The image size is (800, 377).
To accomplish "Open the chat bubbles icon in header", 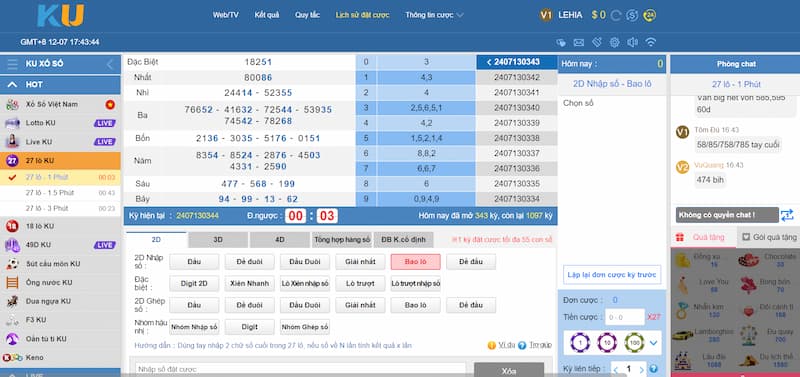I will pos(561,42).
